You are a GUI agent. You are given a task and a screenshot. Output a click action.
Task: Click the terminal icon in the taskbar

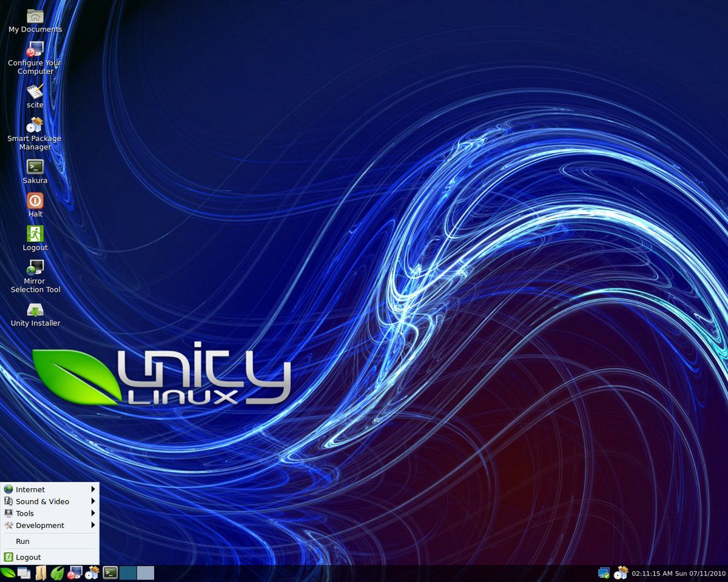(110, 572)
